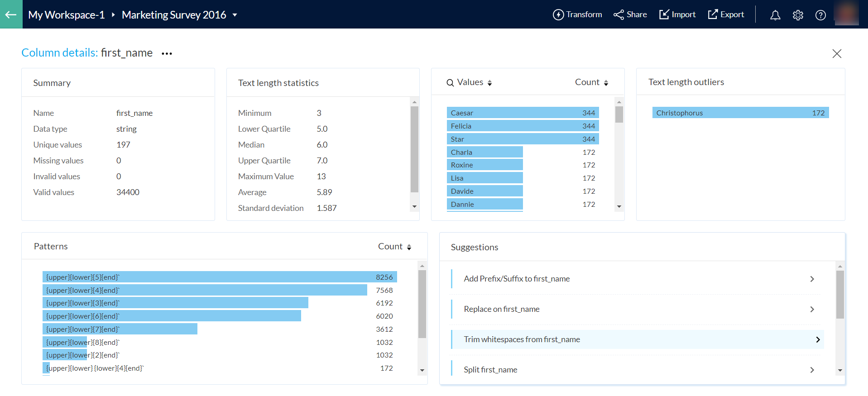Click the Share button
Viewport: 868px width, 396px height.
coord(630,14)
